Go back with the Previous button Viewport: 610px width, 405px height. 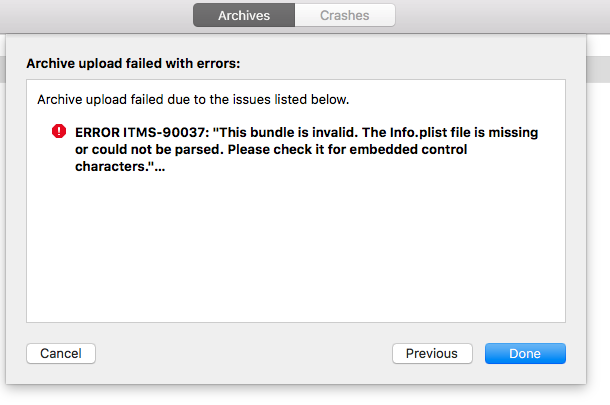tap(432, 353)
